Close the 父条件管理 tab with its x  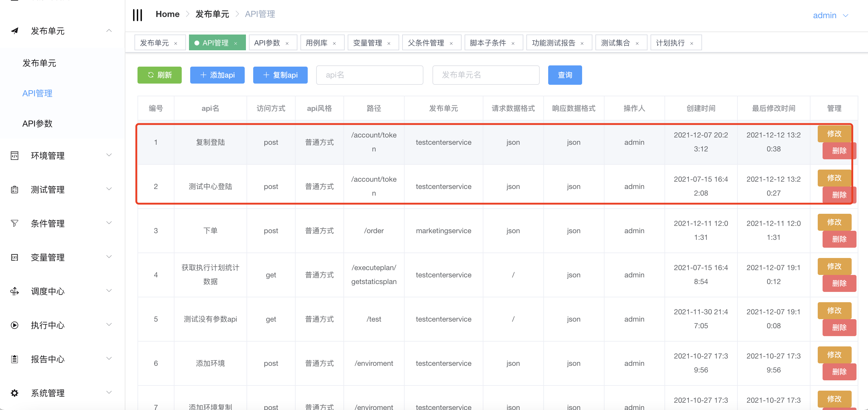[451, 44]
